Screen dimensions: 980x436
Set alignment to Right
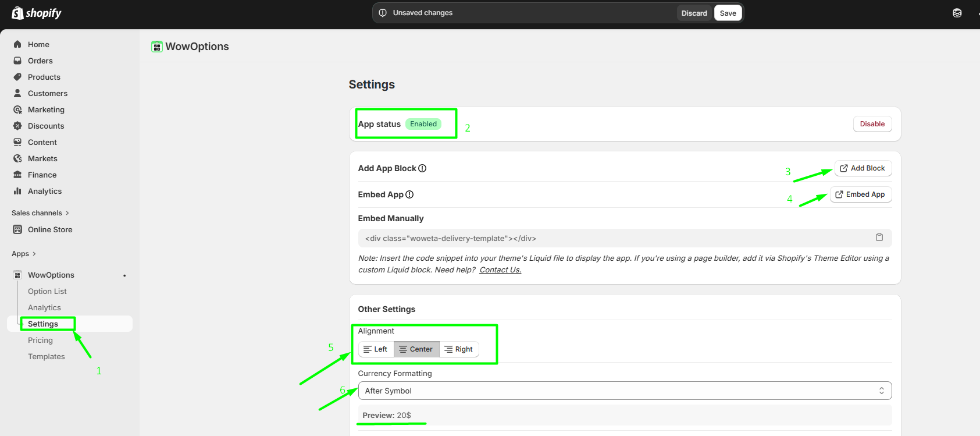pyautogui.click(x=458, y=349)
